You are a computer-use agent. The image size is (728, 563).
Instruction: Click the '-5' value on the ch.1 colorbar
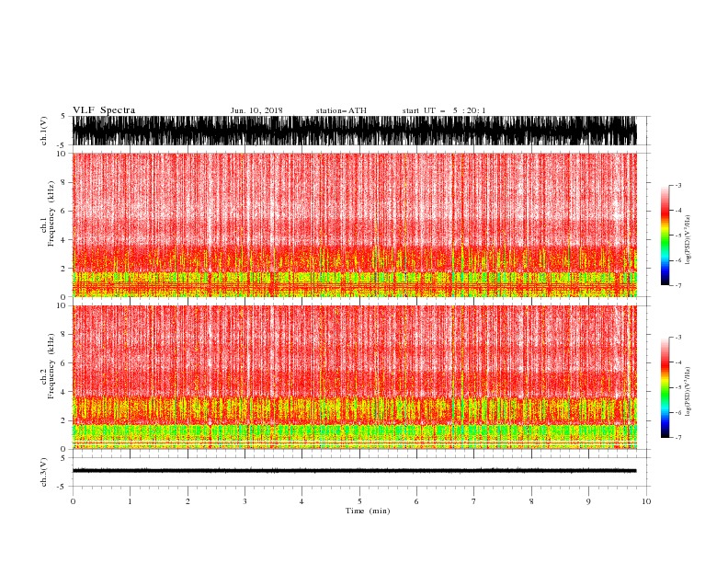coord(677,236)
